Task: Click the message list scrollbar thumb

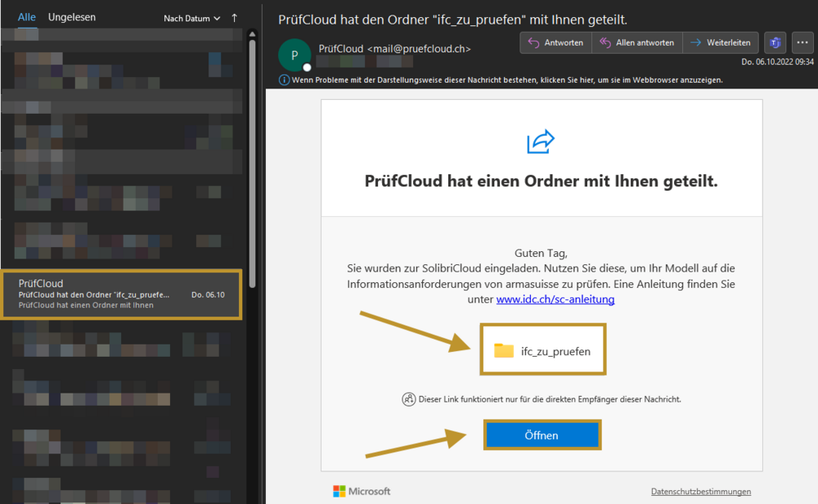Action: pyautogui.click(x=253, y=164)
